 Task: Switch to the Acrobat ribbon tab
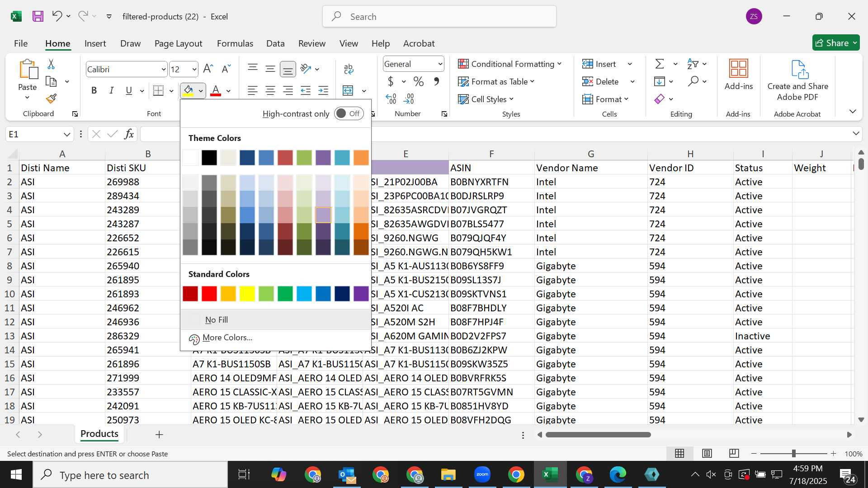tap(419, 43)
